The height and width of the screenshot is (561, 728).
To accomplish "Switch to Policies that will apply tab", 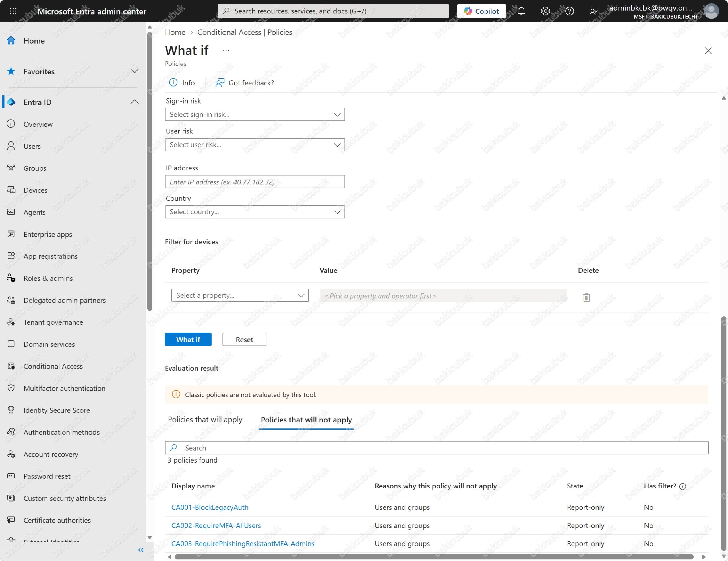I will coord(205,420).
